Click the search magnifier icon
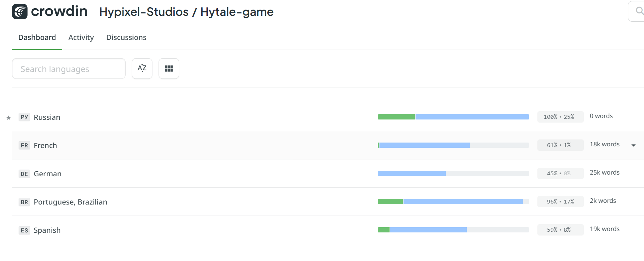 tap(639, 11)
